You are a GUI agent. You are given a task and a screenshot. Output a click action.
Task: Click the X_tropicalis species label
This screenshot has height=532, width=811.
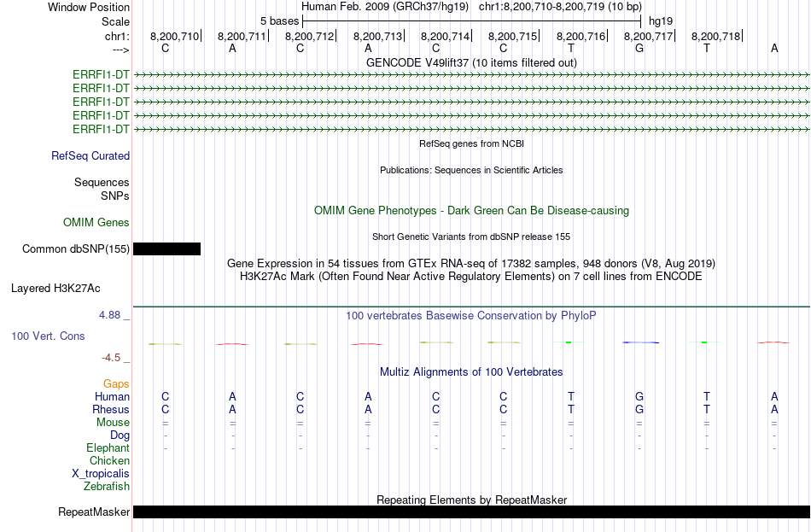coord(101,474)
